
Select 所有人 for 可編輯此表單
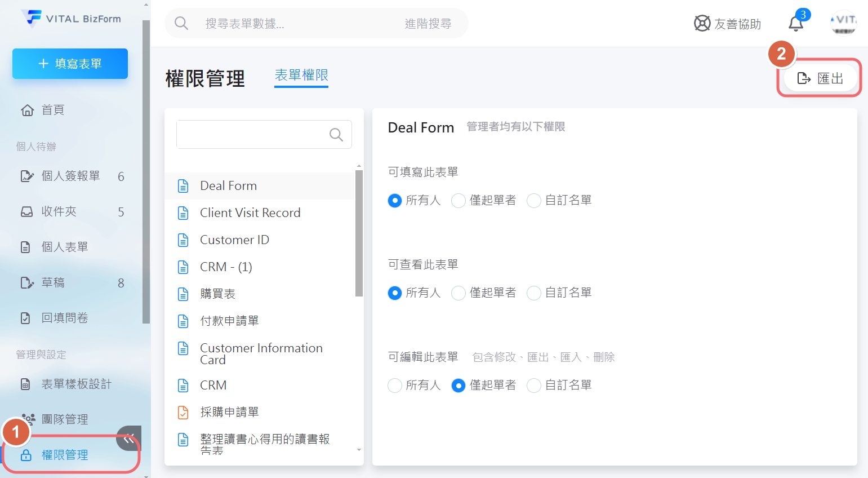pyautogui.click(x=395, y=386)
